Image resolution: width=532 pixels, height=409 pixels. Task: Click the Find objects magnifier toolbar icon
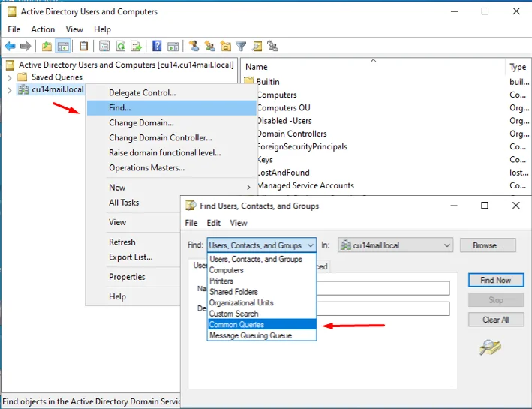(257, 46)
